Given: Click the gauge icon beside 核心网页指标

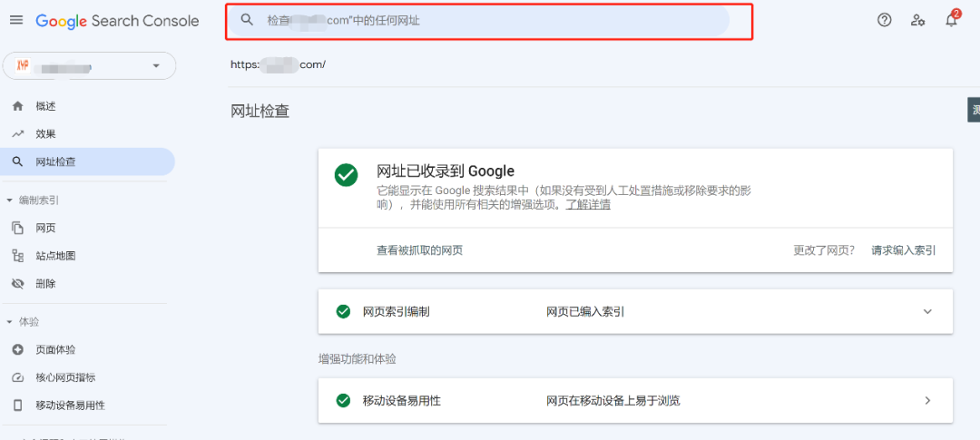Looking at the screenshot, I should coord(17,377).
